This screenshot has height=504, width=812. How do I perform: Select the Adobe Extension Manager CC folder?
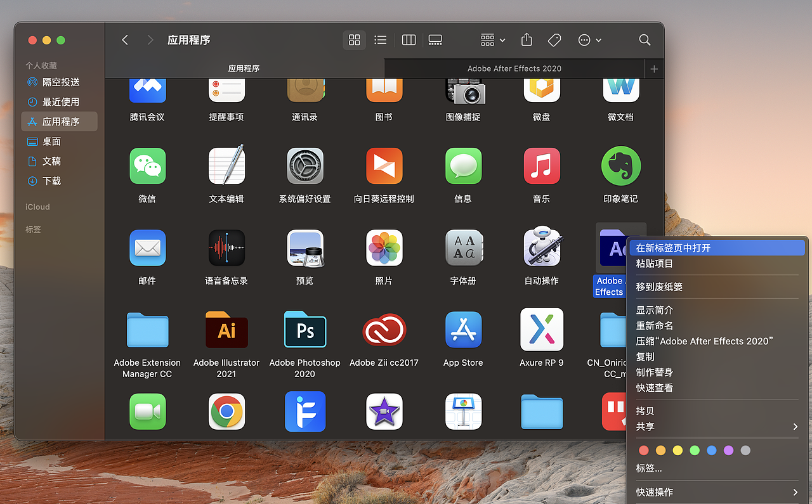pyautogui.click(x=147, y=330)
